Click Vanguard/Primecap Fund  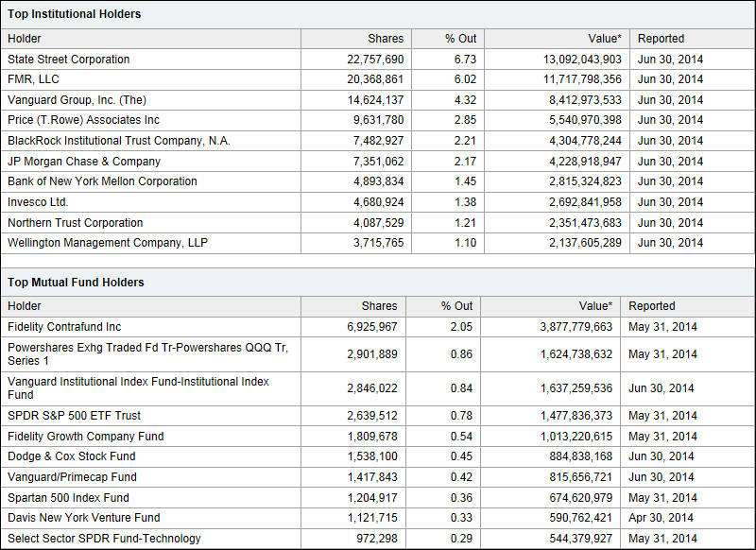(x=73, y=476)
